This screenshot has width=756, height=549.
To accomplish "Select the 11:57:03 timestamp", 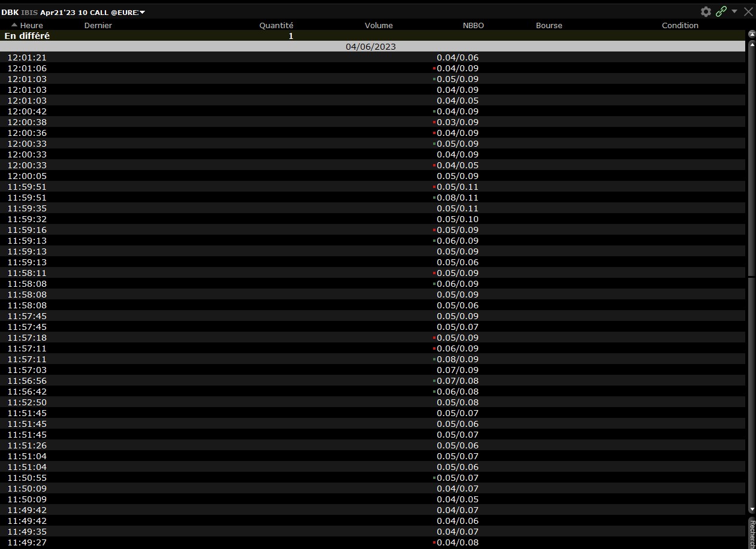I will [27, 370].
